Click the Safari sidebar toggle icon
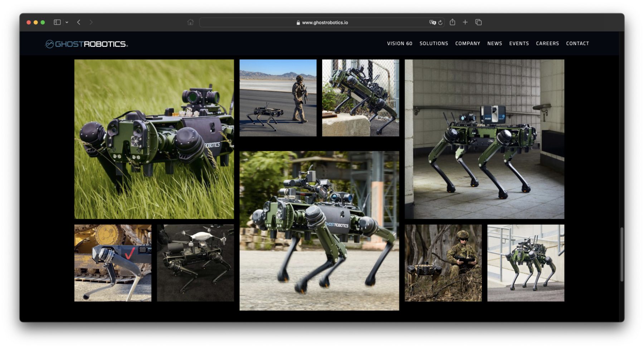Image resolution: width=644 pixels, height=348 pixels. point(57,22)
